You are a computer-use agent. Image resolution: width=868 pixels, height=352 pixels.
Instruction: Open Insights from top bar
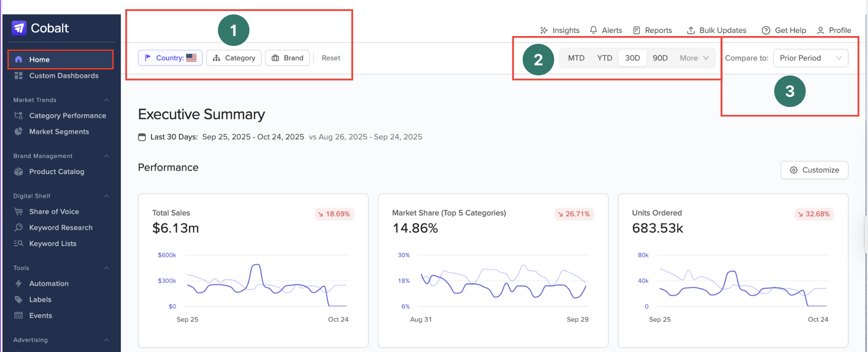[x=560, y=30]
